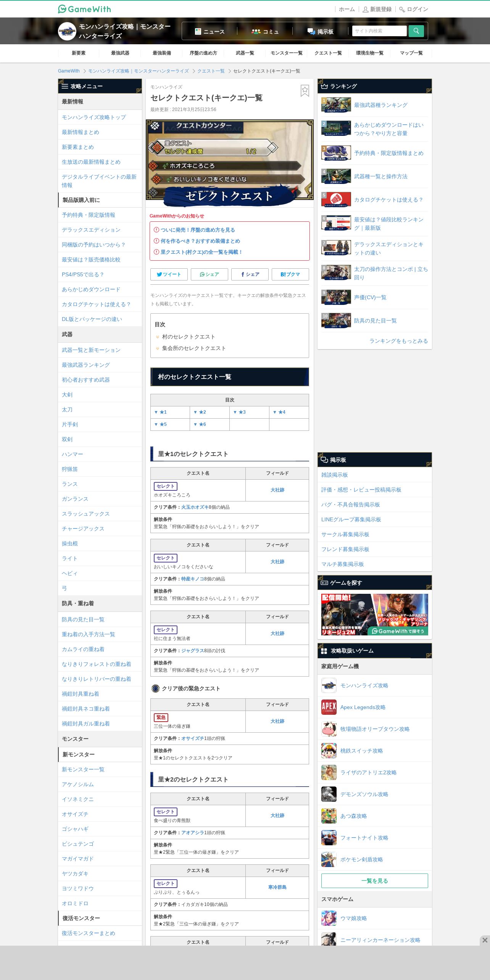Screen dimensions: 490x980
Task: Click the bookmark star icon beside the title
Action: tap(305, 91)
